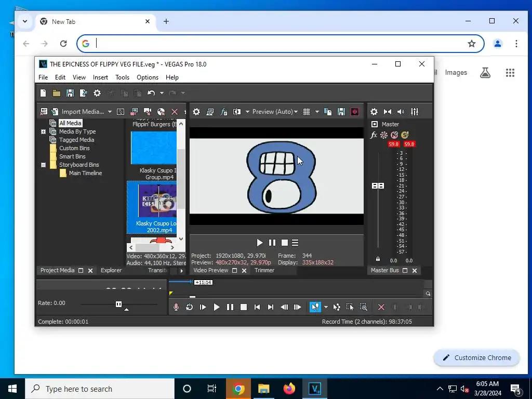Select the Envelope Edit tool
The width and height of the screenshot is (532, 399).
(x=337, y=307)
